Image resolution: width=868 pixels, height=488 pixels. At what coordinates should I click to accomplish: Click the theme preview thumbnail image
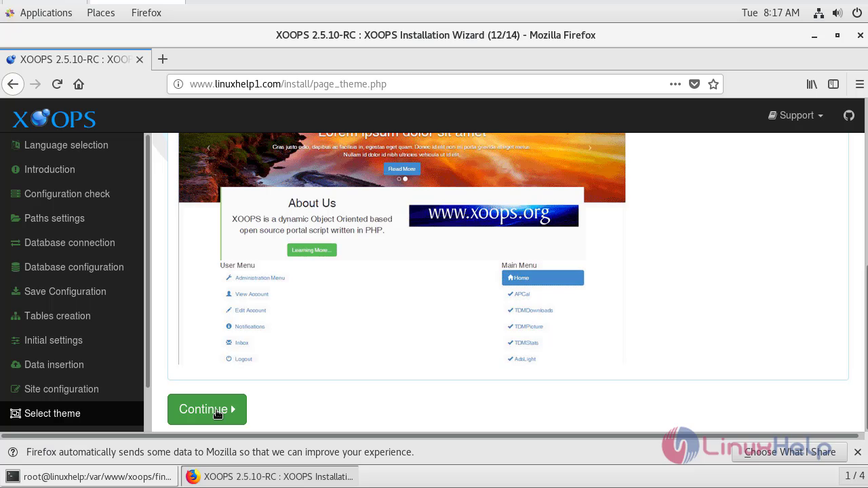coord(401,248)
